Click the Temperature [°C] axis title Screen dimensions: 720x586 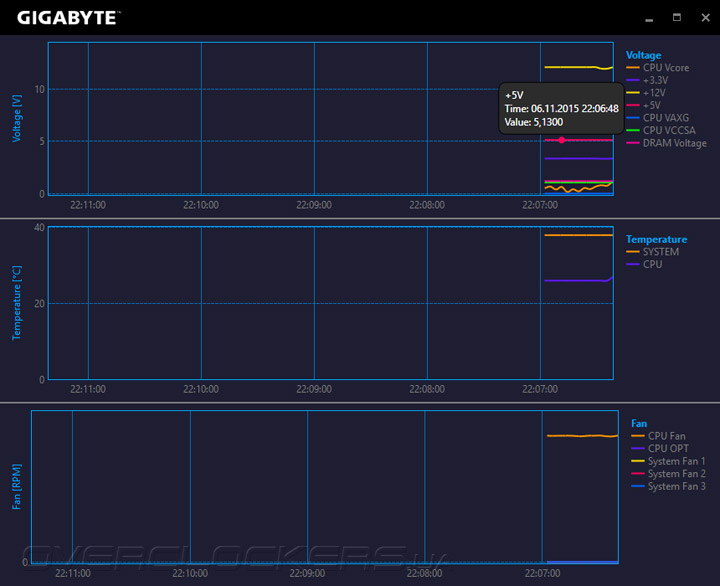(x=17, y=303)
